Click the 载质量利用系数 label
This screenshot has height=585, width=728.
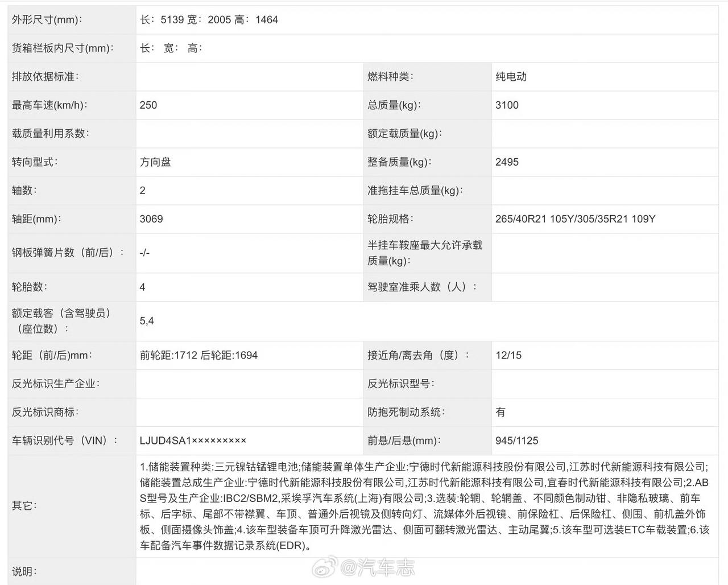[x=51, y=134]
